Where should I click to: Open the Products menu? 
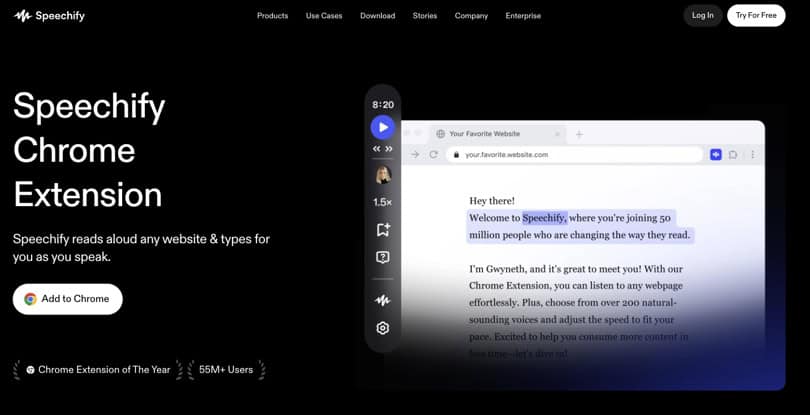272,16
